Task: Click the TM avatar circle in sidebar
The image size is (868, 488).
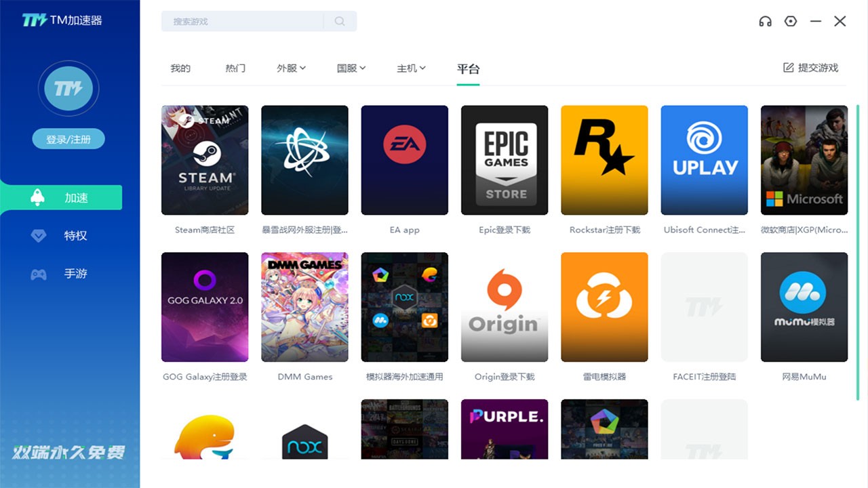Action: [x=68, y=88]
